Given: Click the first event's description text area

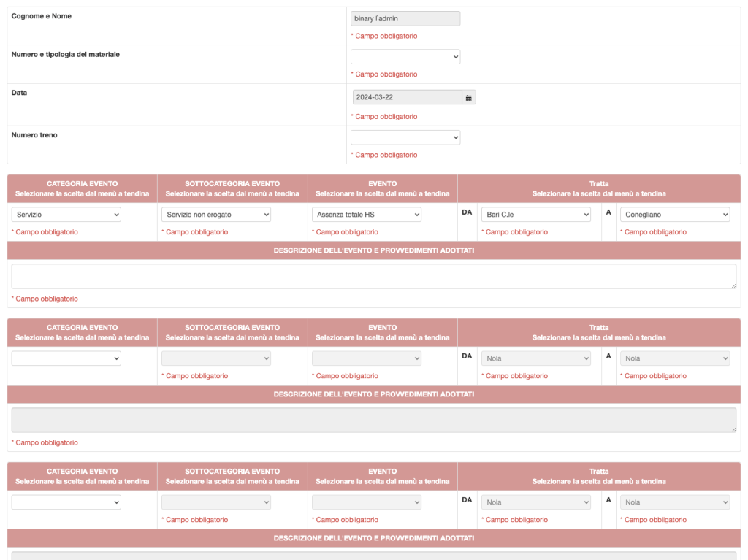Looking at the screenshot, I should (x=374, y=276).
